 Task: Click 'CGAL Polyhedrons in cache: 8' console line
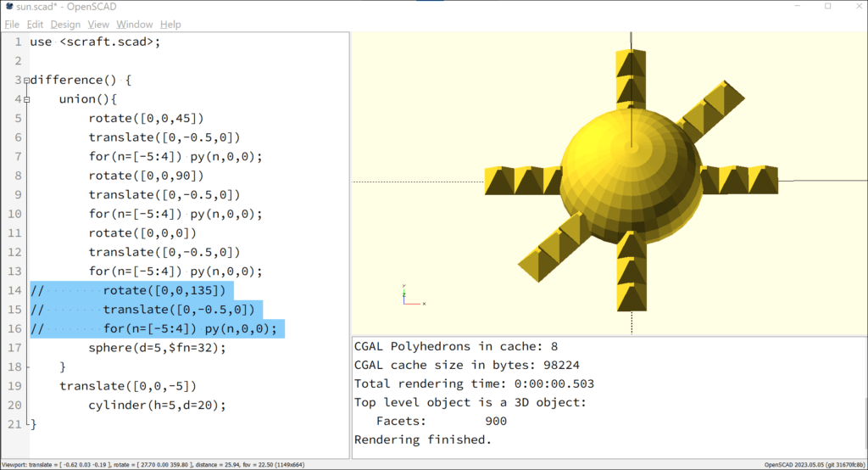point(455,346)
